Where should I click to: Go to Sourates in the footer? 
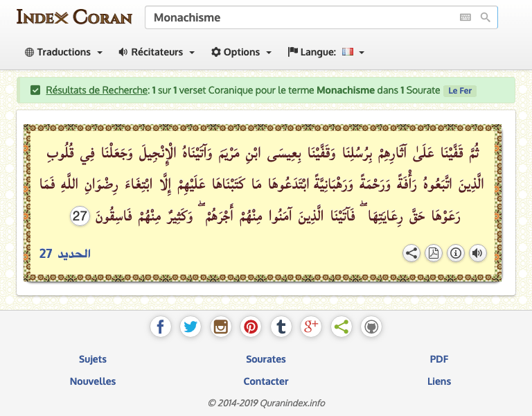coord(266,359)
